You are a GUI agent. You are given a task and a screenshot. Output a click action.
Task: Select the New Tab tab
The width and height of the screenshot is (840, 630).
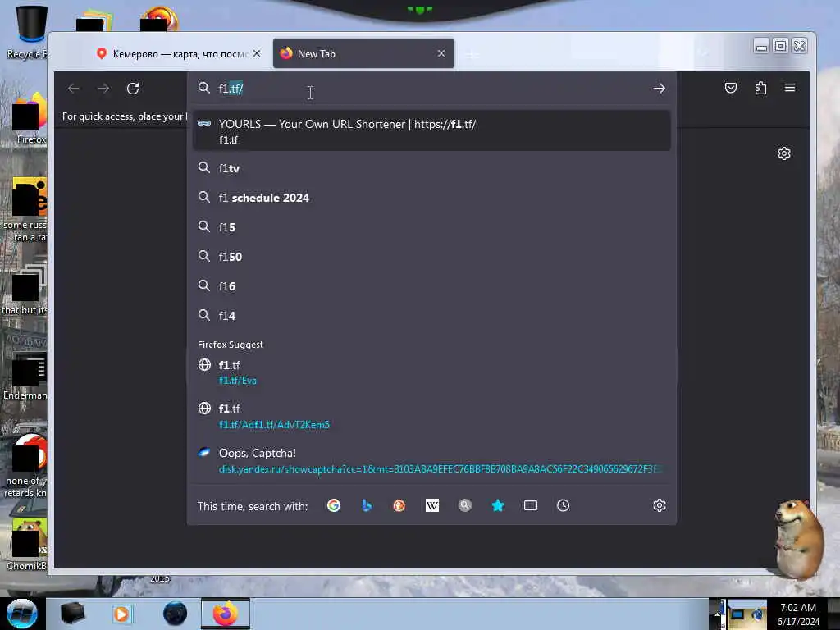[x=363, y=53]
